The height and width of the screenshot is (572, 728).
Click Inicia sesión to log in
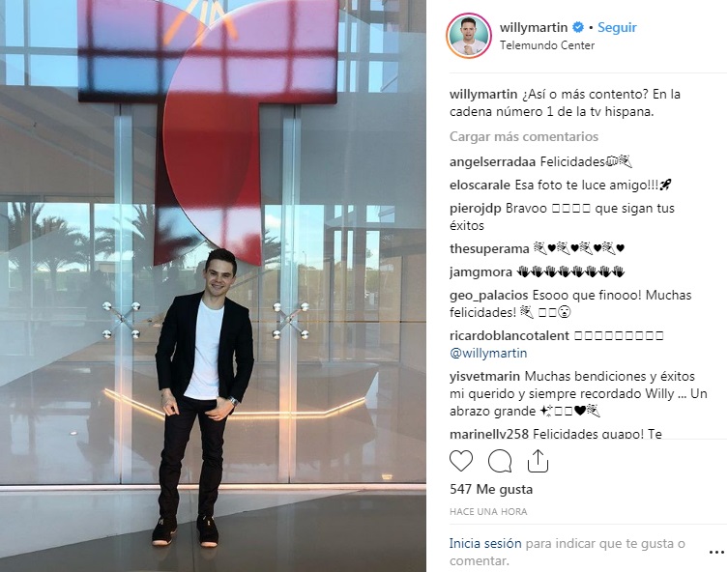[485, 543]
